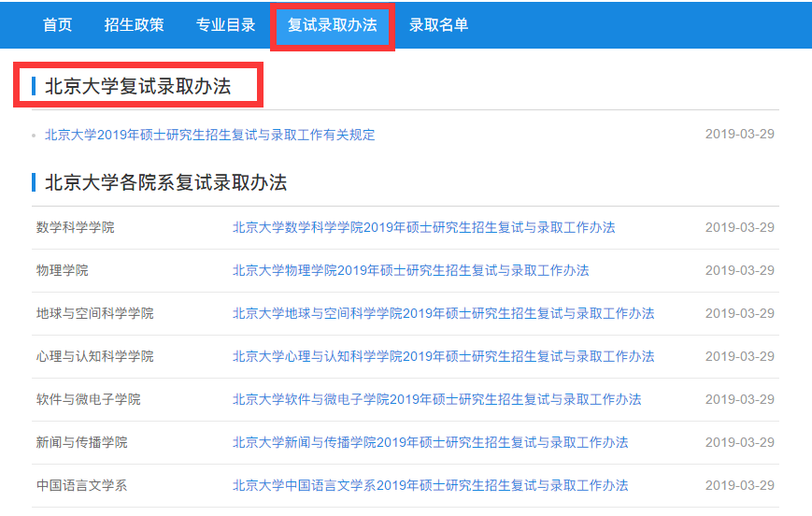Select the 物理学院 department name in left column
Viewport: 812px width, 516px height.
click(x=62, y=270)
